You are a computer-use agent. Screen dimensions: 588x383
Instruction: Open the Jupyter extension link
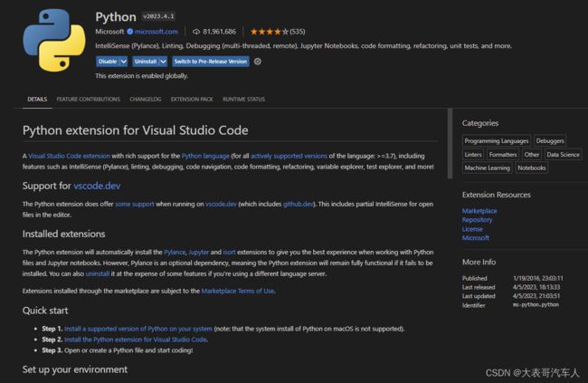point(199,252)
